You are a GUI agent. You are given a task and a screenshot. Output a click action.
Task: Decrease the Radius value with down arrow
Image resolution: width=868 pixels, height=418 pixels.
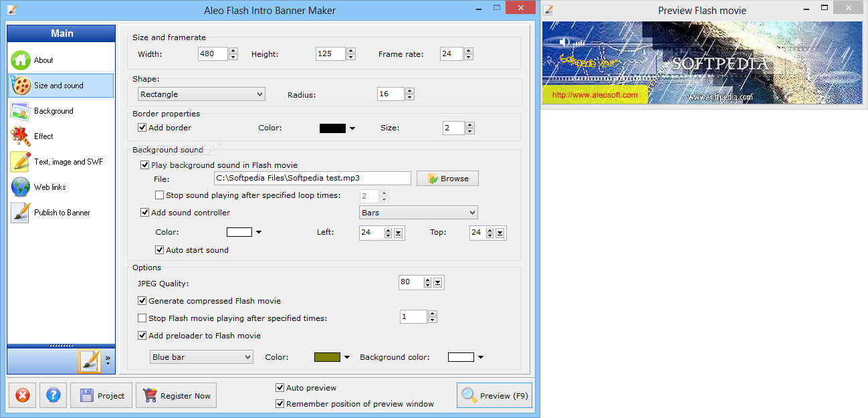click(410, 98)
